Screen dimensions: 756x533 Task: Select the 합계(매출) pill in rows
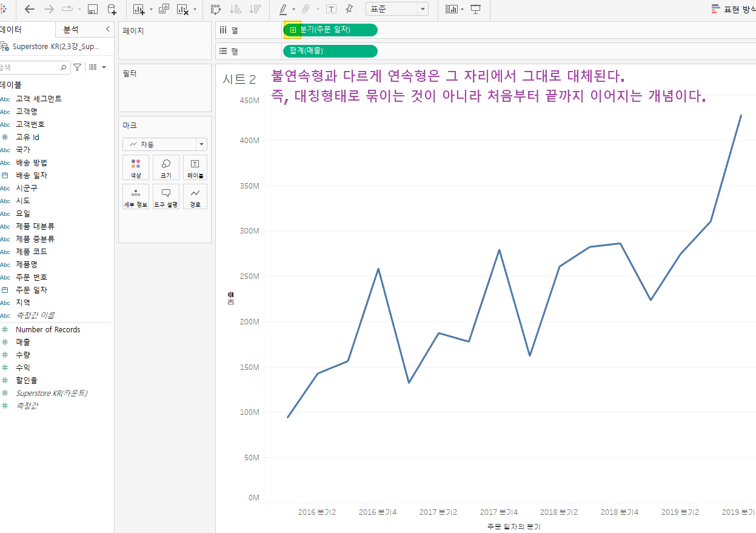(x=330, y=51)
